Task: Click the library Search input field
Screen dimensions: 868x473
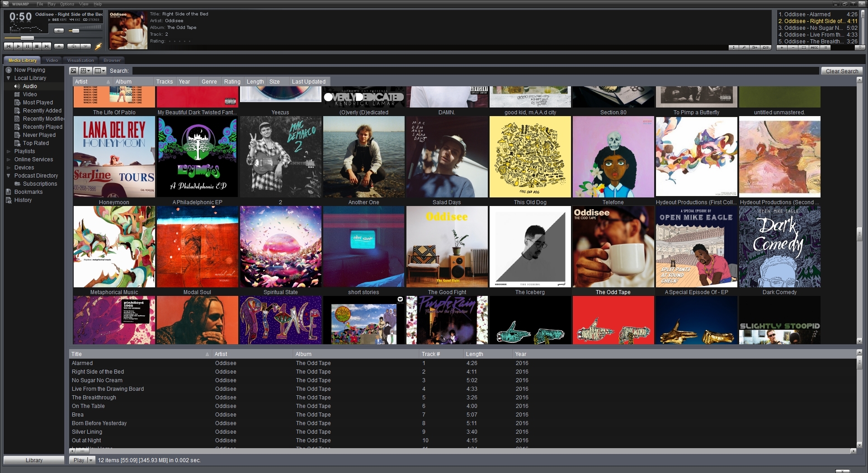Action: tap(476, 71)
